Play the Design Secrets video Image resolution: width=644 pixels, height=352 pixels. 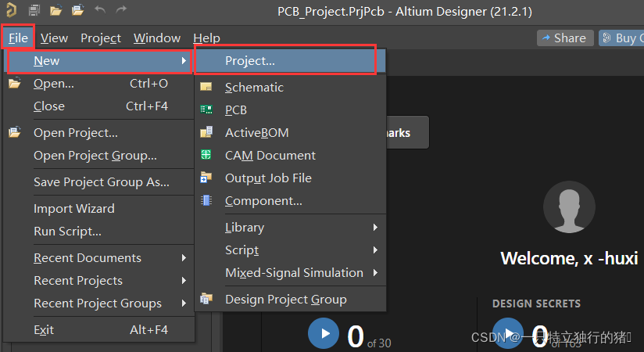pyautogui.click(x=508, y=333)
